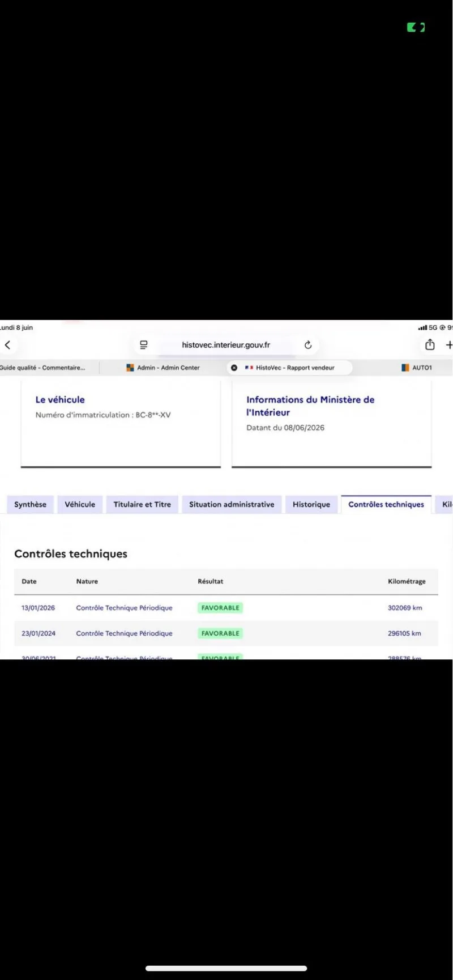Viewport: 453px width, 980px height.
Task: Switch to Guide qualité - Commentaire browser tab
Action: [x=42, y=368]
